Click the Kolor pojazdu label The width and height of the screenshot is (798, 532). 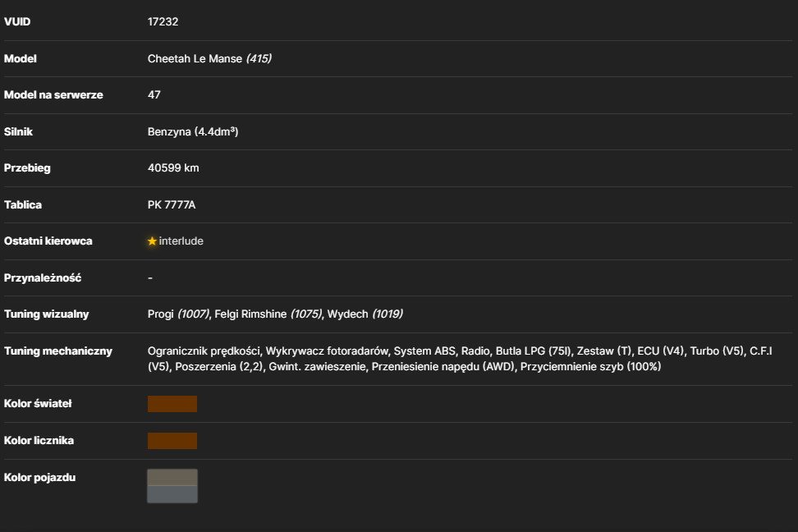click(x=39, y=478)
